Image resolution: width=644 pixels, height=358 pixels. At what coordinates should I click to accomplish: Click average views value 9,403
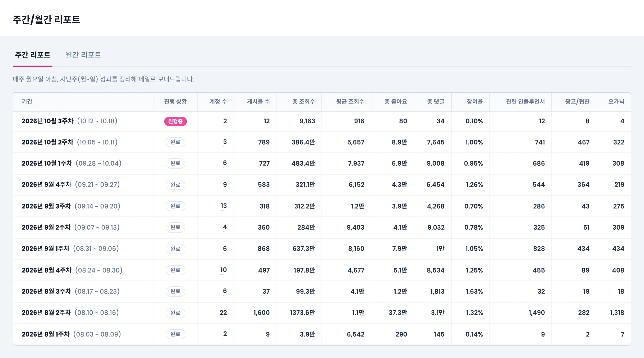(x=356, y=228)
